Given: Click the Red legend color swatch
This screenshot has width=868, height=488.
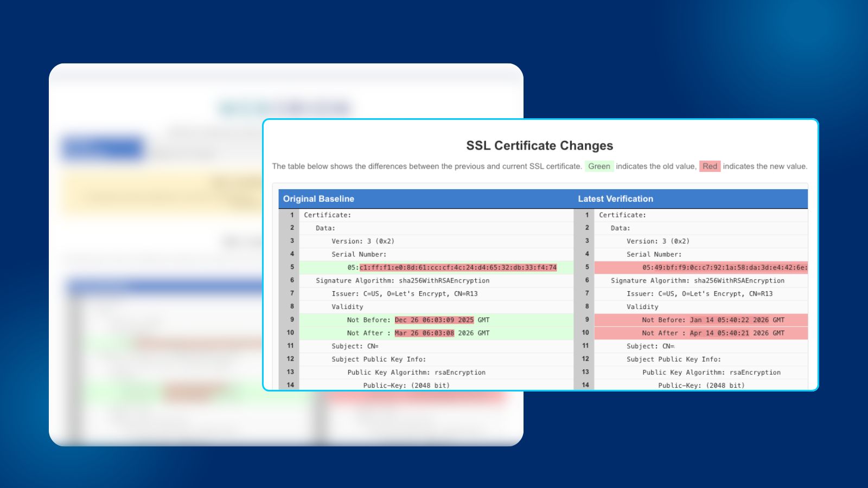Looking at the screenshot, I should [710, 166].
